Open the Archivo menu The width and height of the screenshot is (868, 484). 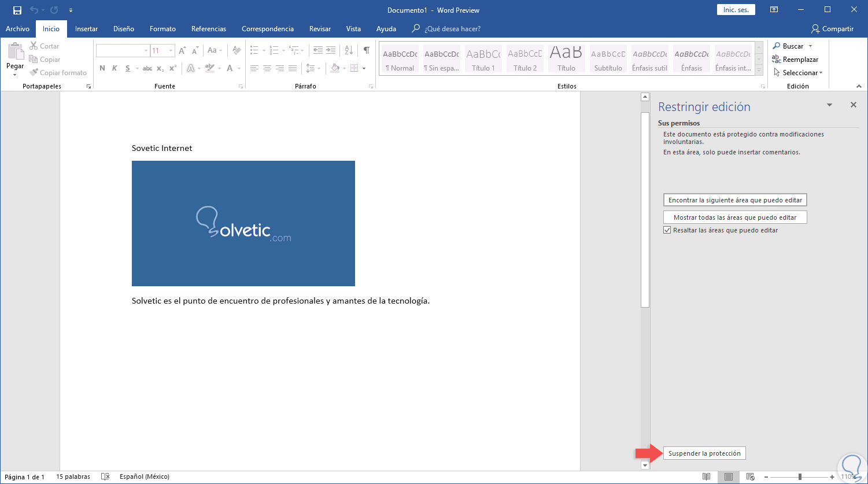(17, 29)
